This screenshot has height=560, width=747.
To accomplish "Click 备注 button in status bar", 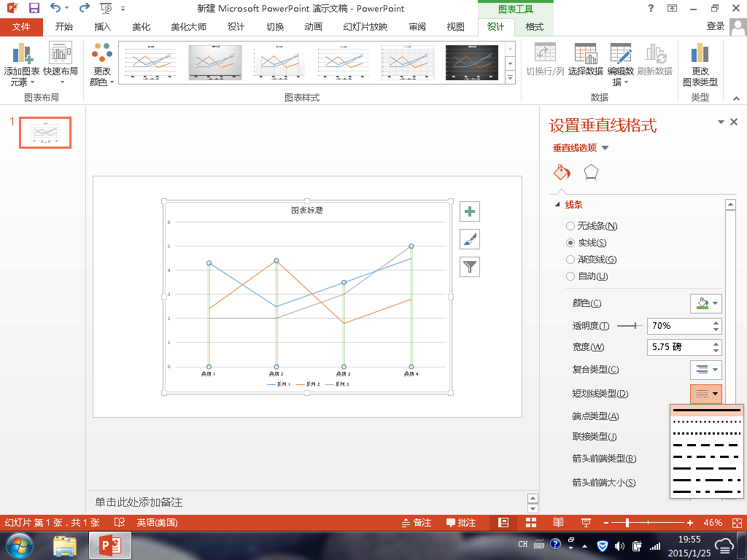I will click(x=417, y=522).
